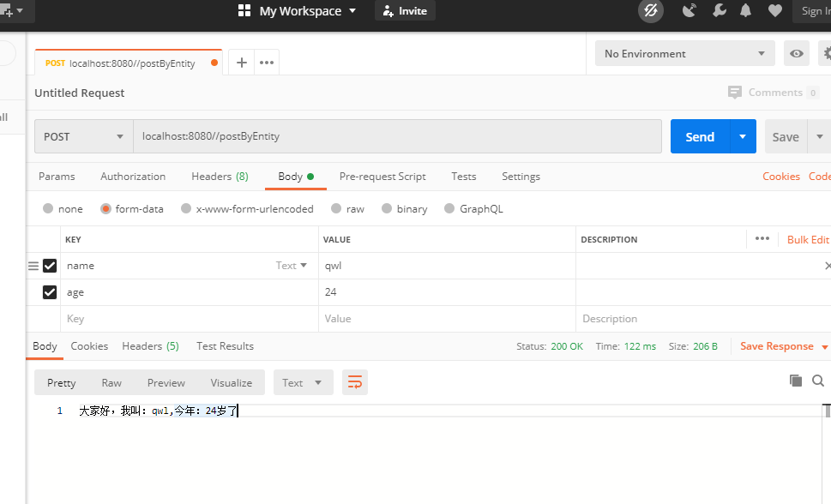Viewport: 831px width, 504px height.
Task: Open column options three-dots in table header
Action: tap(762, 238)
